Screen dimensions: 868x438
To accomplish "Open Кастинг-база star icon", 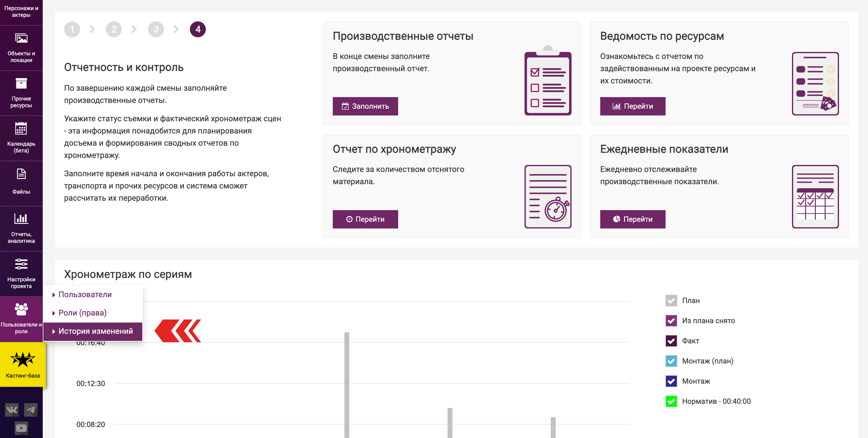I will (x=23, y=360).
